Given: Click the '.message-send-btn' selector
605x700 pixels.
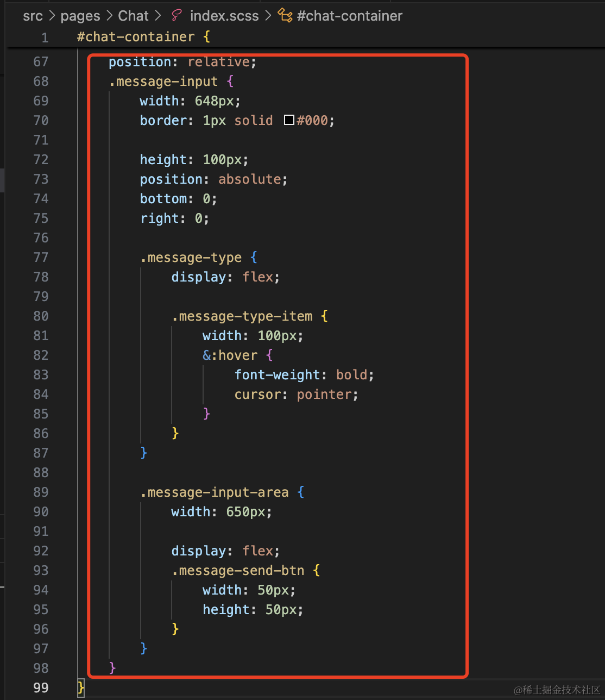Looking at the screenshot, I should [238, 571].
